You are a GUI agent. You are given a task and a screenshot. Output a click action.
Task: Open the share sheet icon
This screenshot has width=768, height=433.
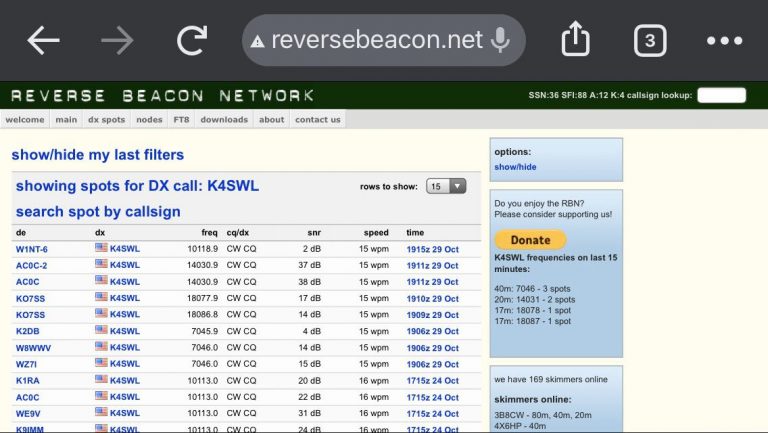(x=575, y=39)
